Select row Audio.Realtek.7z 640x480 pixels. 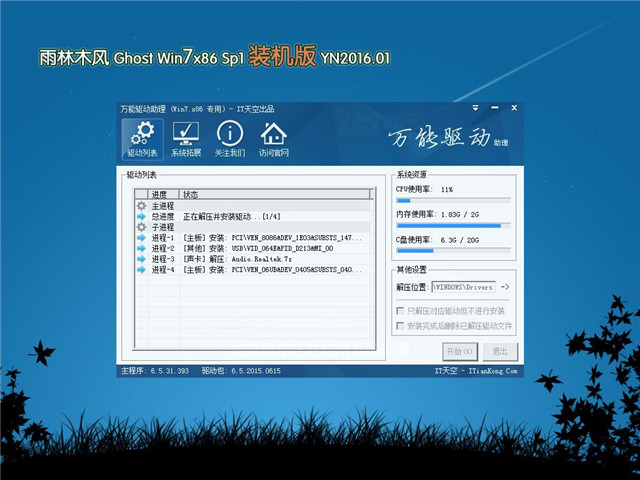(253, 259)
